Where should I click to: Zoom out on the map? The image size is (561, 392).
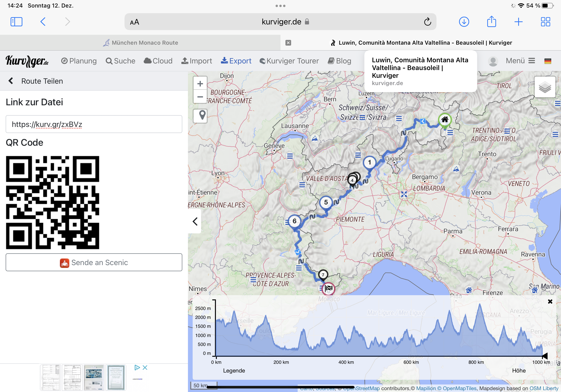click(x=200, y=97)
